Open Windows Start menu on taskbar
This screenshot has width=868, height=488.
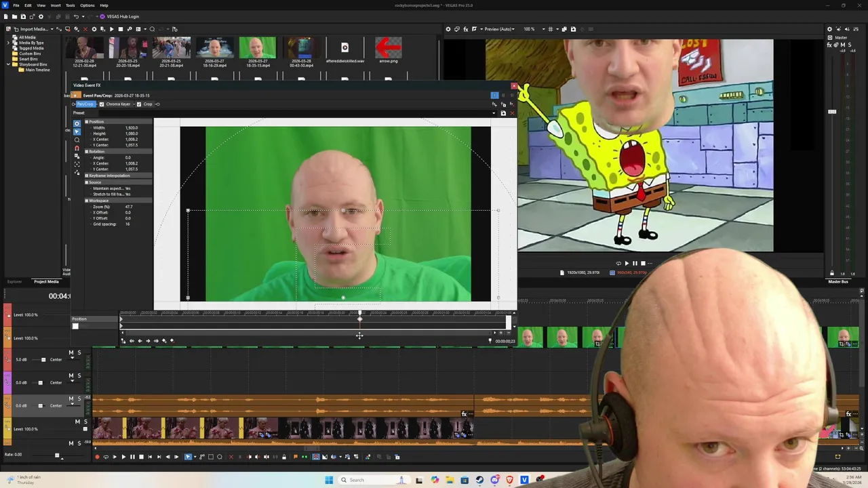329,480
